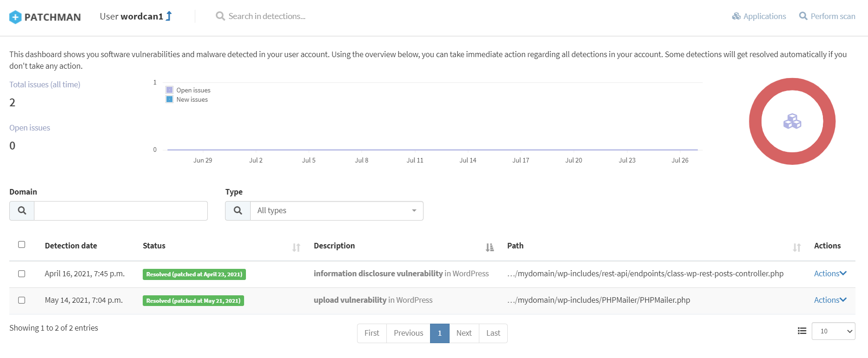Click the Type filter magnifier icon
The height and width of the screenshot is (358, 868).
[x=238, y=211]
